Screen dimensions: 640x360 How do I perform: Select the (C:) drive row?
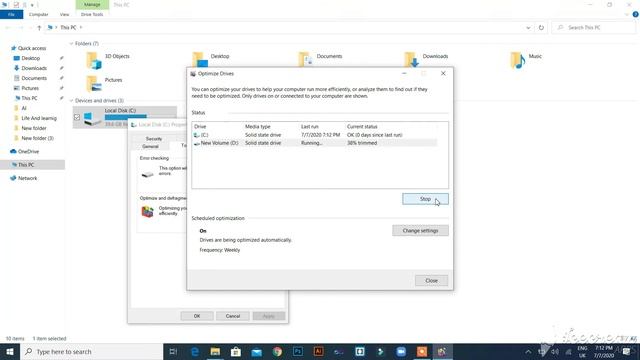315,135
